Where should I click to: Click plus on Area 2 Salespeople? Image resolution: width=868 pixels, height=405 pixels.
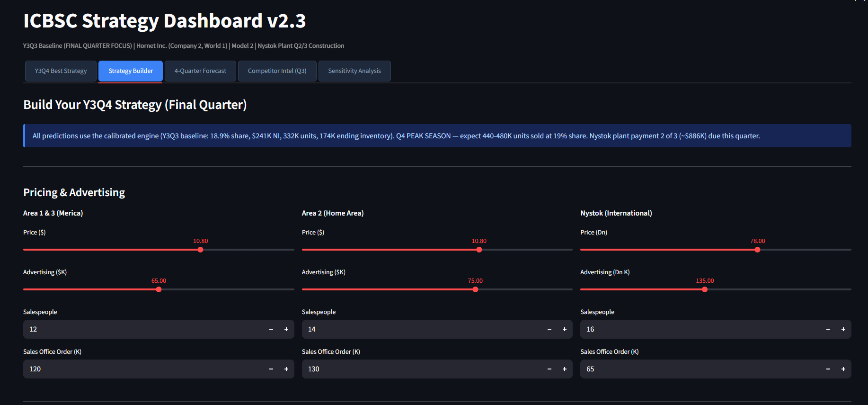(564, 329)
